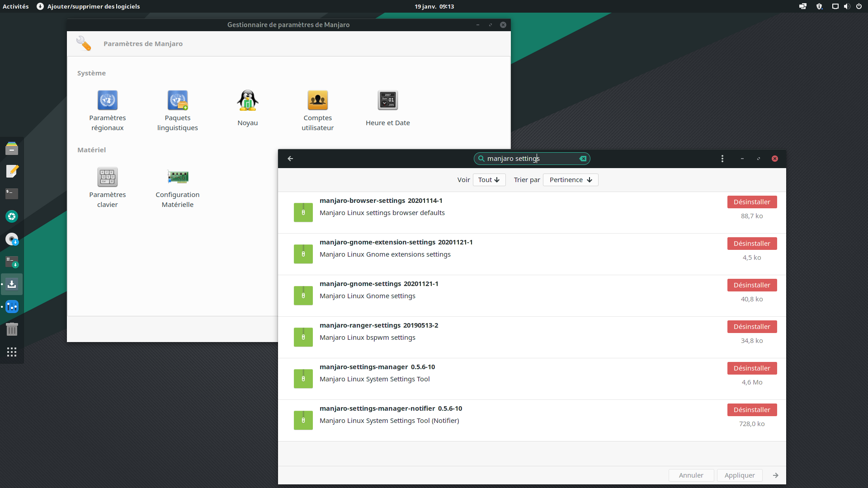Screen dimensions: 868x488
Task: Uninstall manjaro-settings-manager-notifier
Action: tap(752, 410)
